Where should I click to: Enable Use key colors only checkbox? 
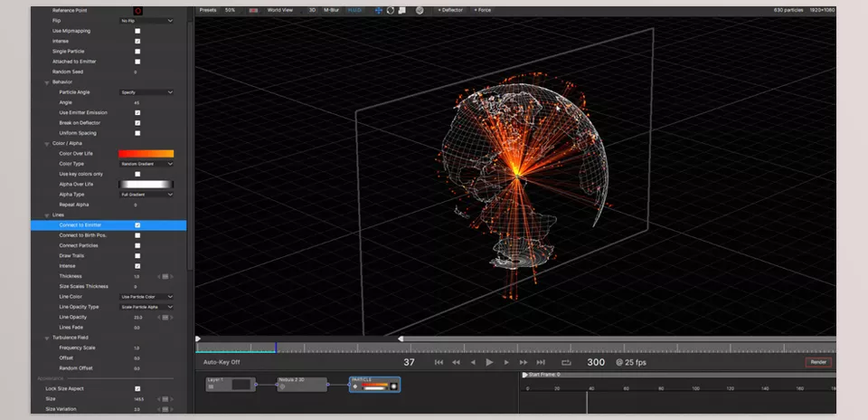pos(137,174)
